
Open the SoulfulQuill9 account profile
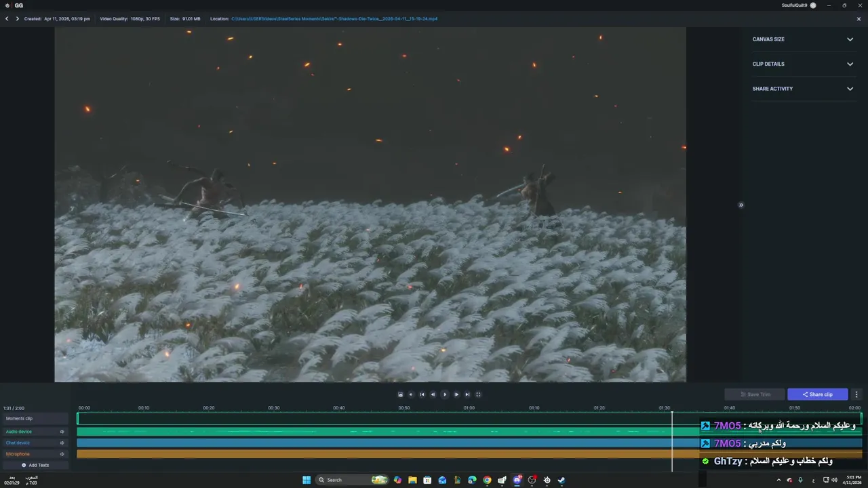[x=798, y=5]
